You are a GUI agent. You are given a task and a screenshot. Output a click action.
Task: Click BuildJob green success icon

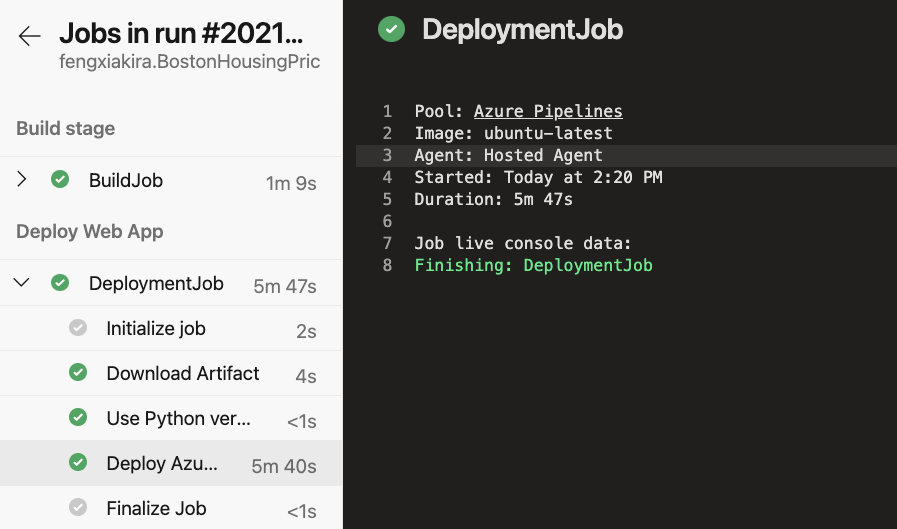[x=60, y=179]
